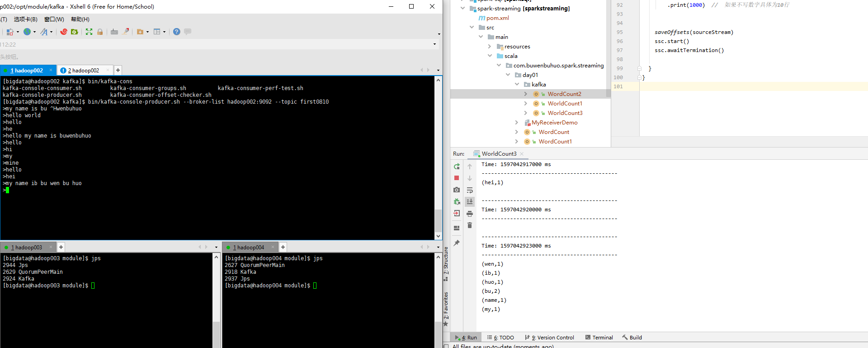The height and width of the screenshot is (348, 868).
Task: Add new tab beside hadoop004 tab
Action: point(283,247)
